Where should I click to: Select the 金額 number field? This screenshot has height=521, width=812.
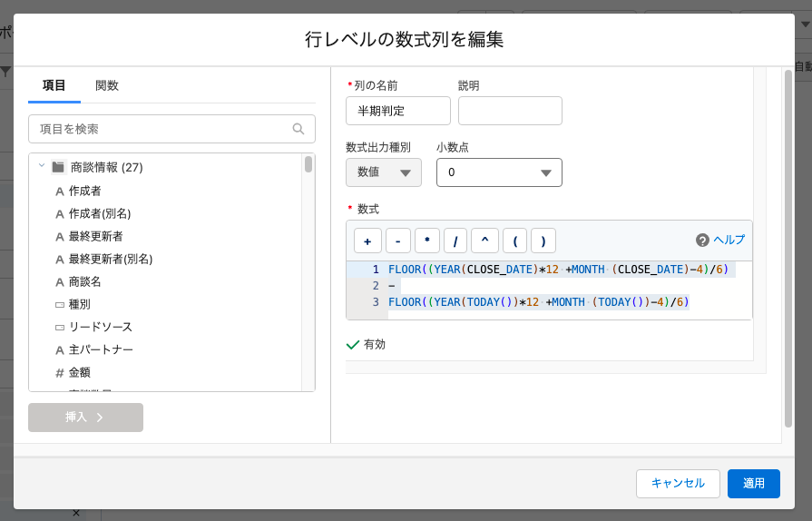pyautogui.click(x=80, y=372)
